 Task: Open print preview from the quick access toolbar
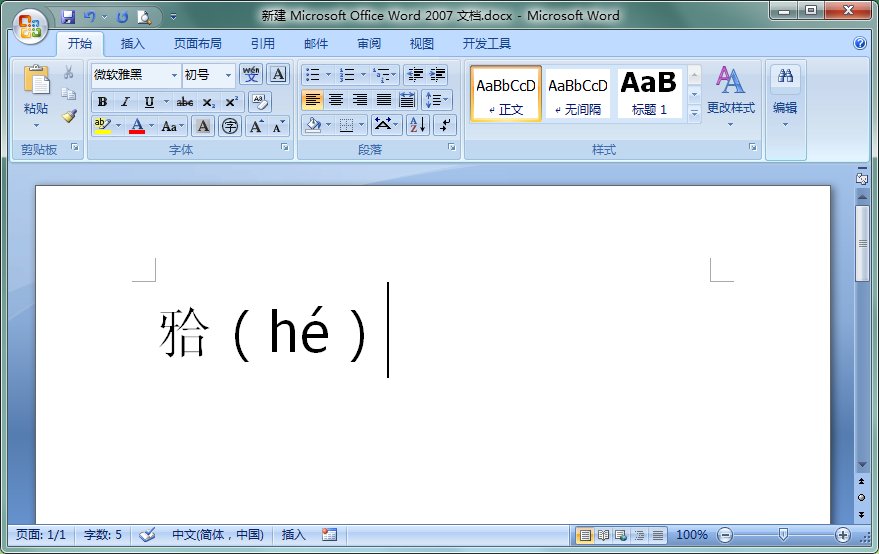[x=144, y=17]
